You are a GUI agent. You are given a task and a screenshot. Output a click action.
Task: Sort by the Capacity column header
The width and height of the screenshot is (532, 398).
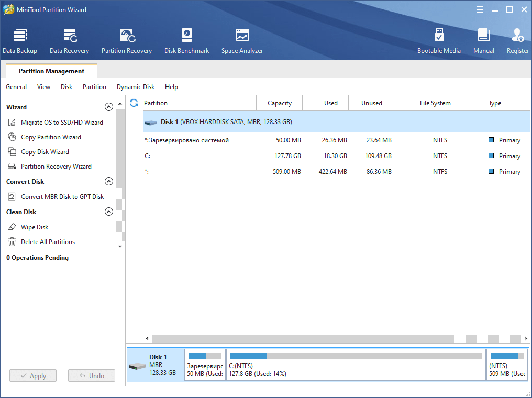[x=280, y=103]
